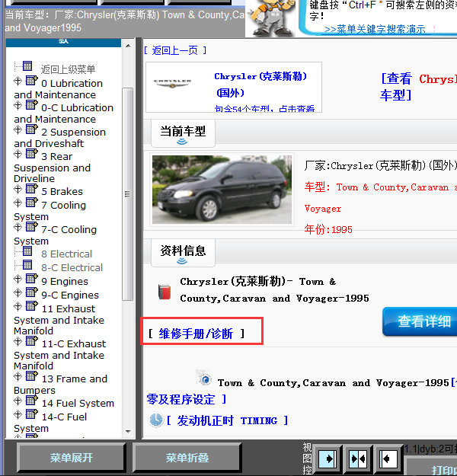Image resolution: width=457 pixels, height=476 pixels.
Task: Click the folder icon beside 2 Suspension
Action: point(31,129)
